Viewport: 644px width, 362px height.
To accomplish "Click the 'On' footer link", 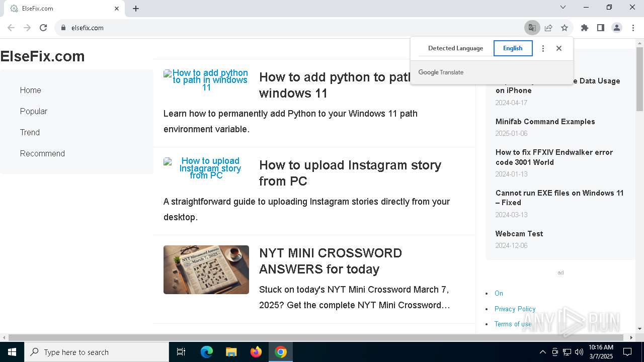I will point(499,294).
